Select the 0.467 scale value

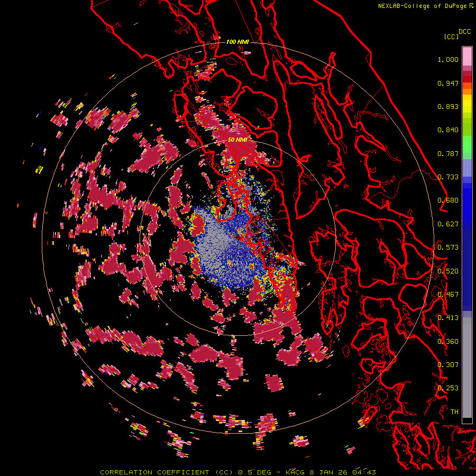[x=448, y=295]
